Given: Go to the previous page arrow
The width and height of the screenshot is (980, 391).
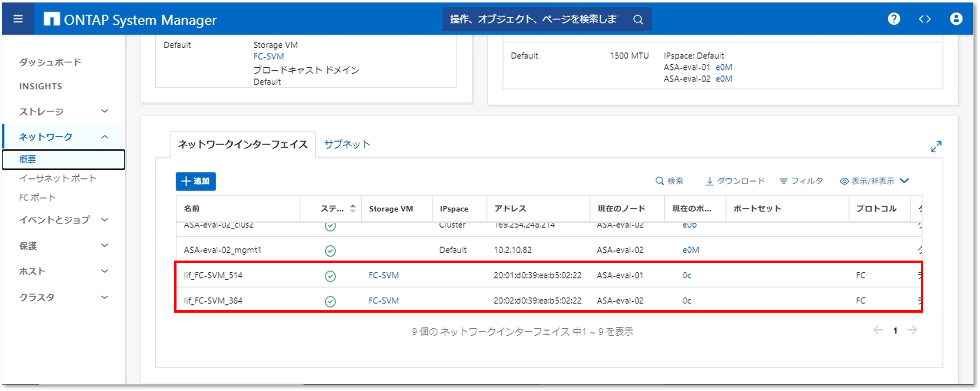Looking at the screenshot, I should pyautogui.click(x=878, y=330).
